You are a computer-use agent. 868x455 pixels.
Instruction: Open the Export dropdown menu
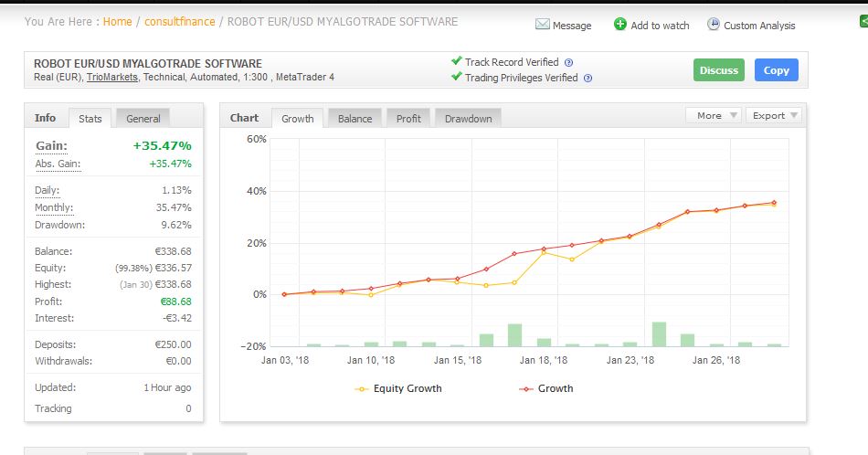pyautogui.click(x=775, y=116)
